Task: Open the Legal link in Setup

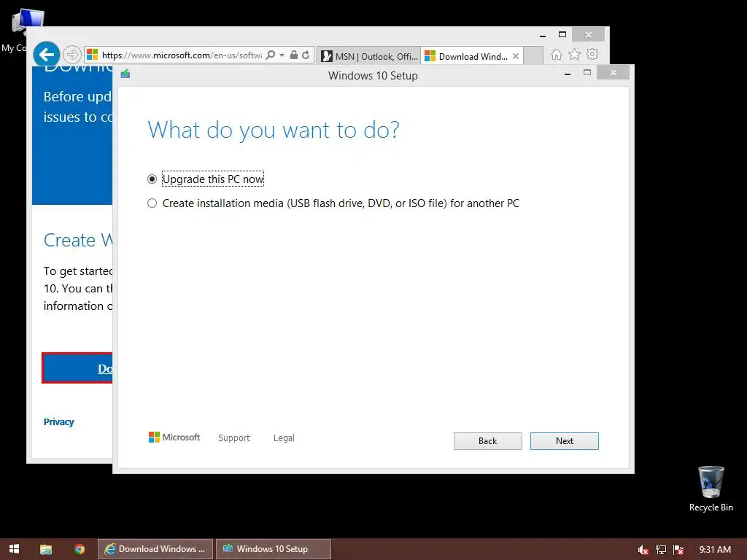Action: point(284,438)
